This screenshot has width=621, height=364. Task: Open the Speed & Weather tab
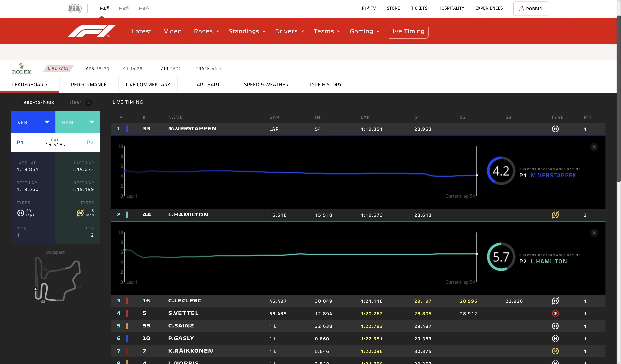click(266, 85)
